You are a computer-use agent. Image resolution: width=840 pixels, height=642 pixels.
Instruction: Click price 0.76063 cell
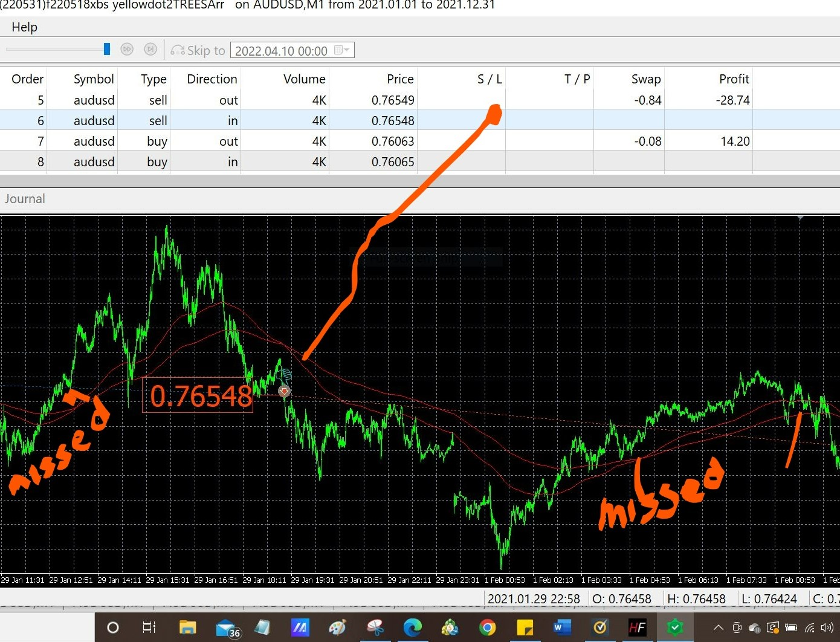[393, 141]
